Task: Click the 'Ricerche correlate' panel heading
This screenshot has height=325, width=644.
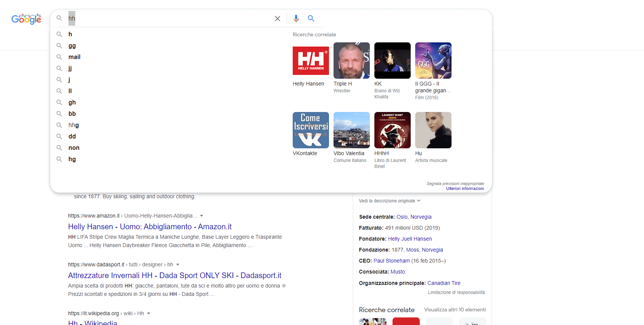Action: pos(386,310)
